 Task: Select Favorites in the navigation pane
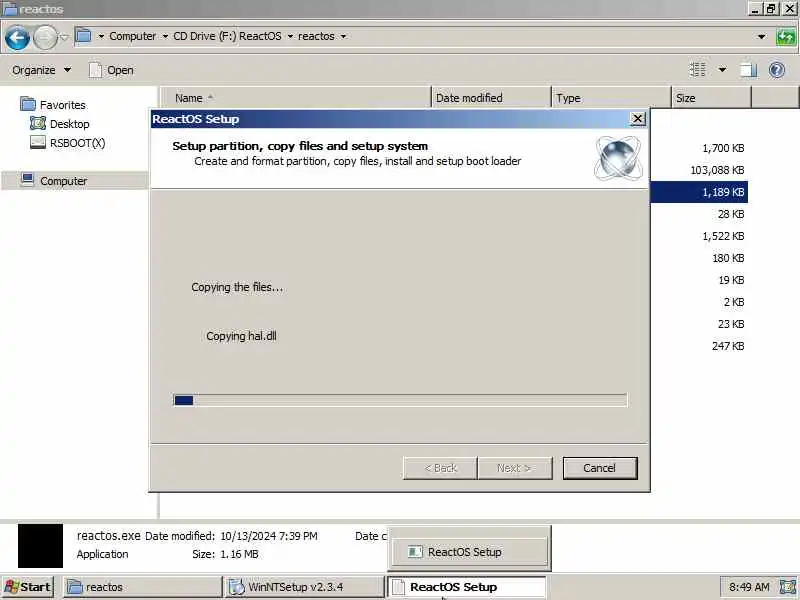pos(63,105)
